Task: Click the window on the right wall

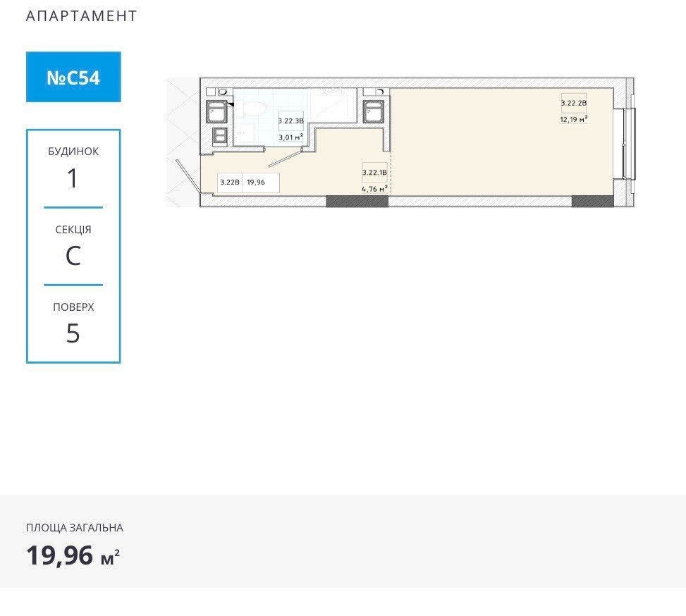Action: pos(630,144)
